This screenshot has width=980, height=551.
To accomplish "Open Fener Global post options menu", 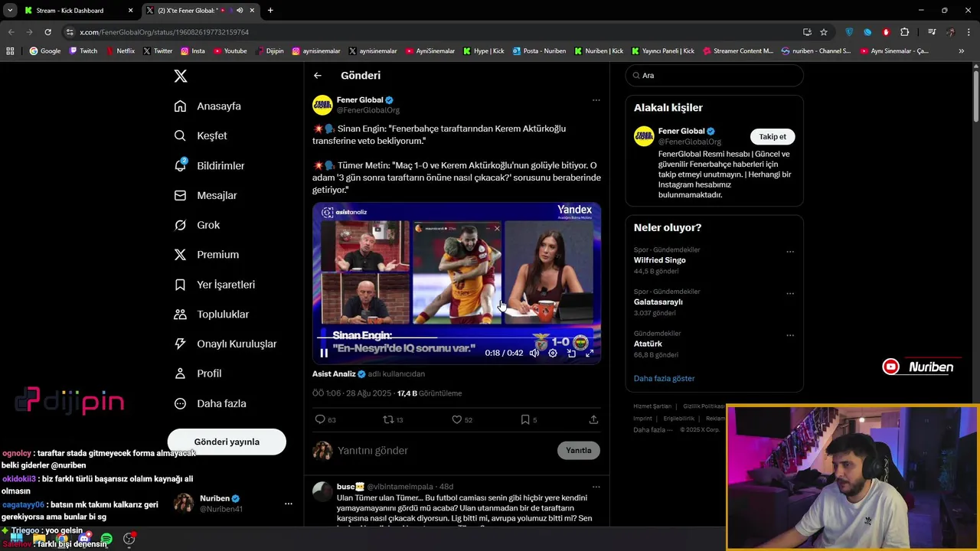I will coord(596,100).
